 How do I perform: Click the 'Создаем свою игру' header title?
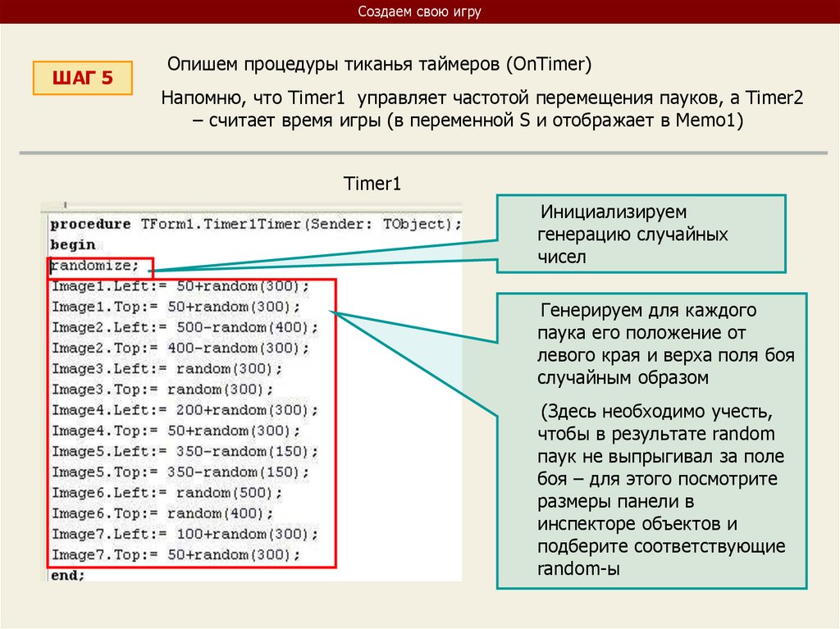coord(419,11)
